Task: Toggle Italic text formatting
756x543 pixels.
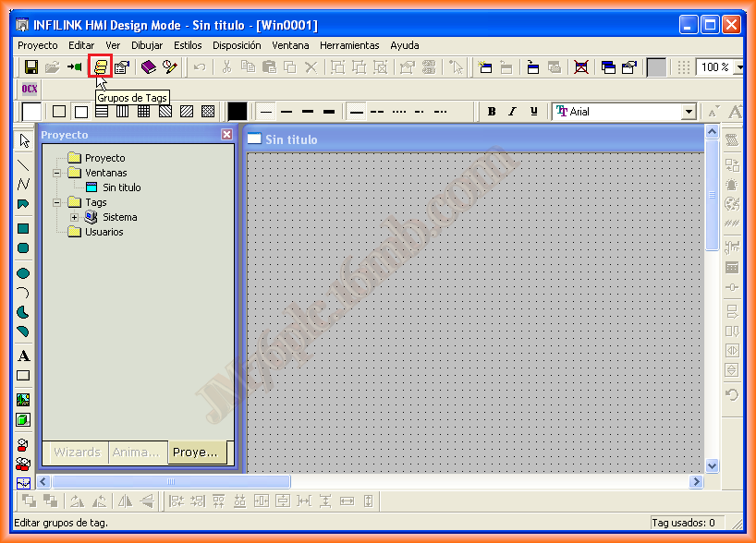Action: click(512, 112)
